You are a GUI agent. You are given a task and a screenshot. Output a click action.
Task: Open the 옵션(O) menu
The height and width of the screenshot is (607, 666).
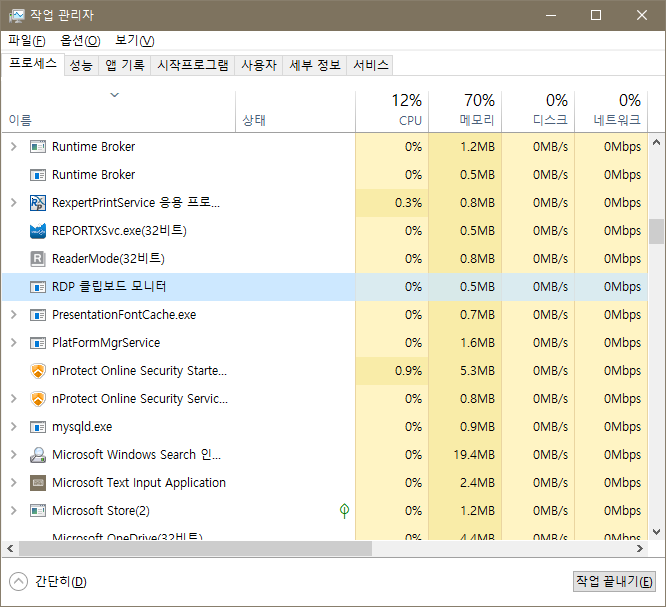click(x=80, y=41)
